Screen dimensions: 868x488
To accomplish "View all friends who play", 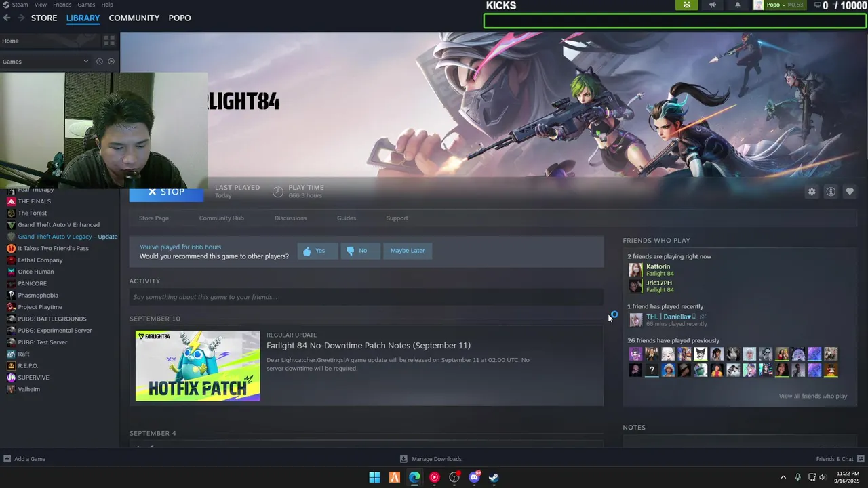I will pyautogui.click(x=812, y=396).
